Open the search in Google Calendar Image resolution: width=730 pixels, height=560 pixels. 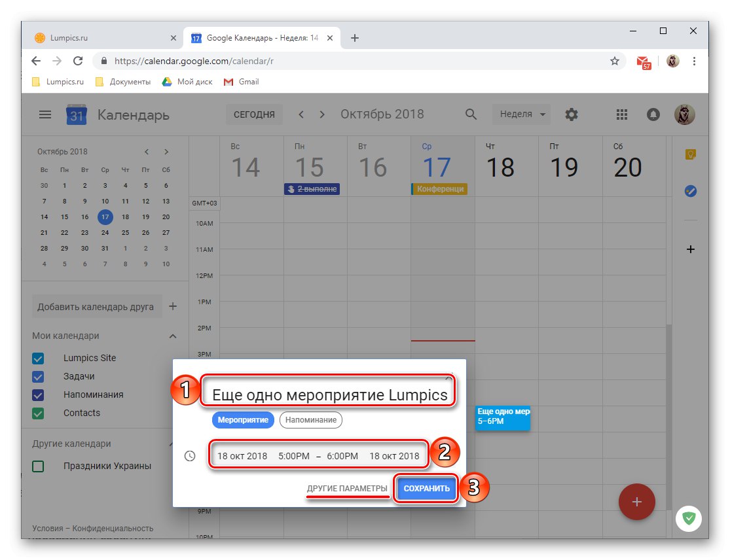(x=471, y=114)
